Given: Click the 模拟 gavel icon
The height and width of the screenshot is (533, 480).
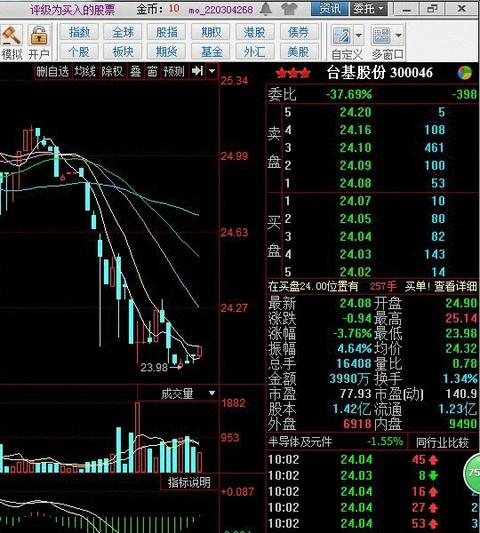Looking at the screenshot, I should [x=11, y=36].
